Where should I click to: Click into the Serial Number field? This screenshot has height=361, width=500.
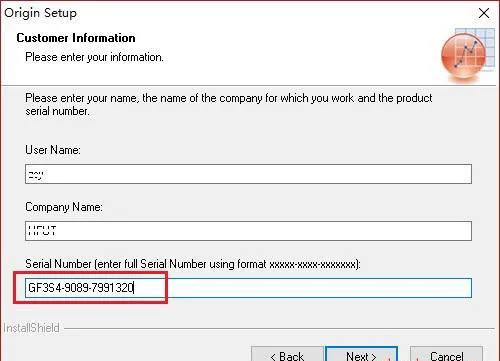point(248,288)
